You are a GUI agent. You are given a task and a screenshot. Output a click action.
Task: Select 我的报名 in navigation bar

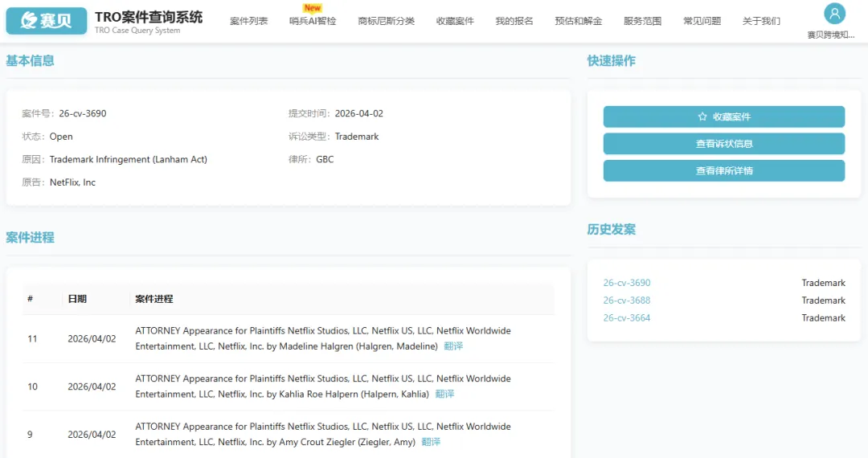click(x=514, y=21)
